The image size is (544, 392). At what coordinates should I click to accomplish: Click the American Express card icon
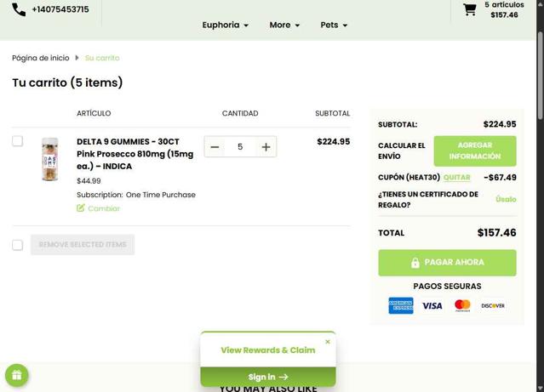pyautogui.click(x=401, y=306)
